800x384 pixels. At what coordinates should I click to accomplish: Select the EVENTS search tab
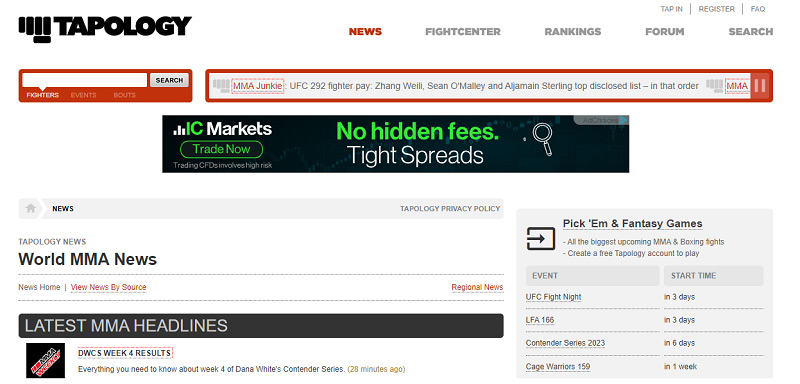click(x=84, y=95)
